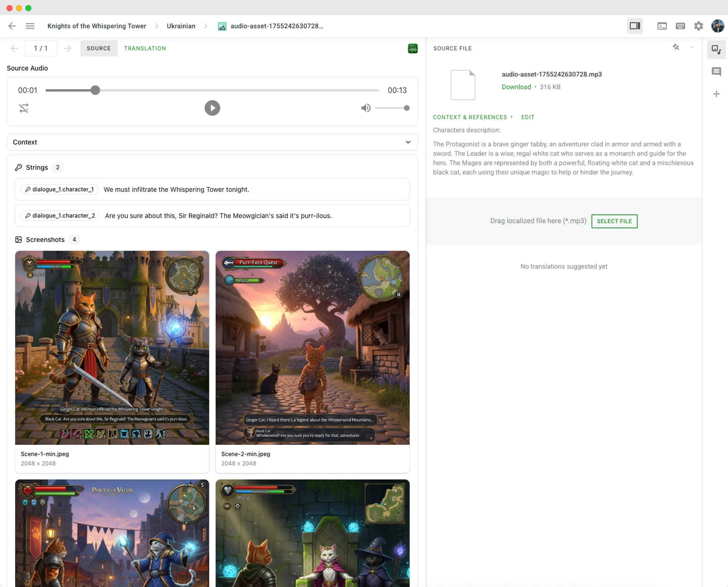Click the green audio waveform icon
Viewport: 728px width, 587px height.
[x=413, y=48]
